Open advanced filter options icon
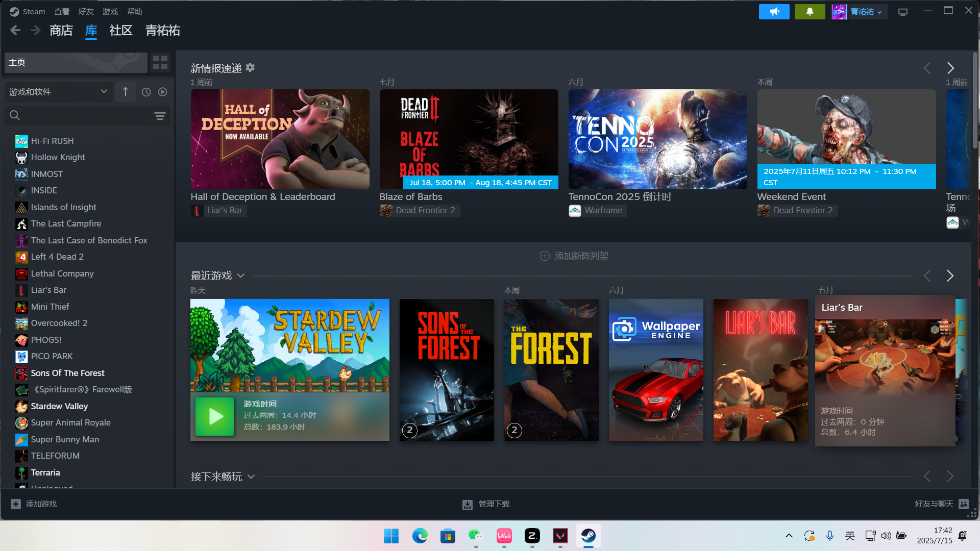The height and width of the screenshot is (551, 980). (x=160, y=116)
